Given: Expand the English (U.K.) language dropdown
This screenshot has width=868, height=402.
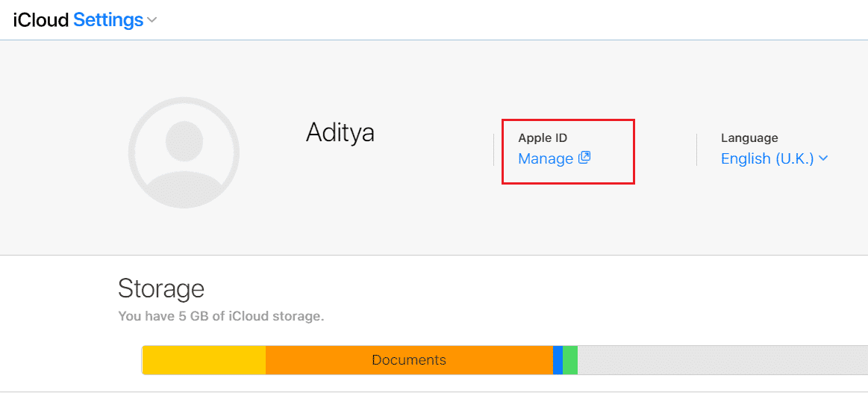Looking at the screenshot, I should point(775,158).
